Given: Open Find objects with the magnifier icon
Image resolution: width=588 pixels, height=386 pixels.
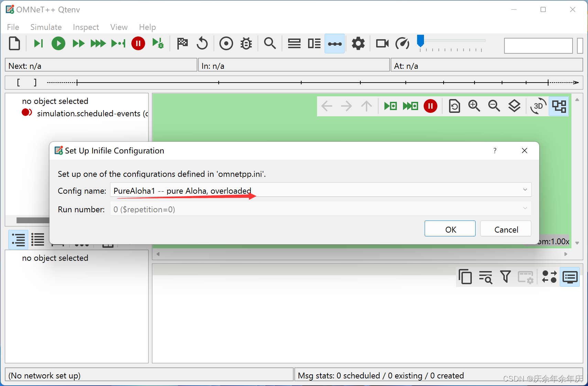Looking at the screenshot, I should click(270, 44).
